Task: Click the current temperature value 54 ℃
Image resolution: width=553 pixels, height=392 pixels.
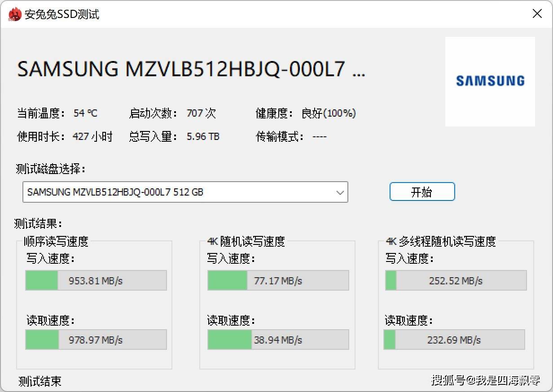Action: tap(85, 113)
